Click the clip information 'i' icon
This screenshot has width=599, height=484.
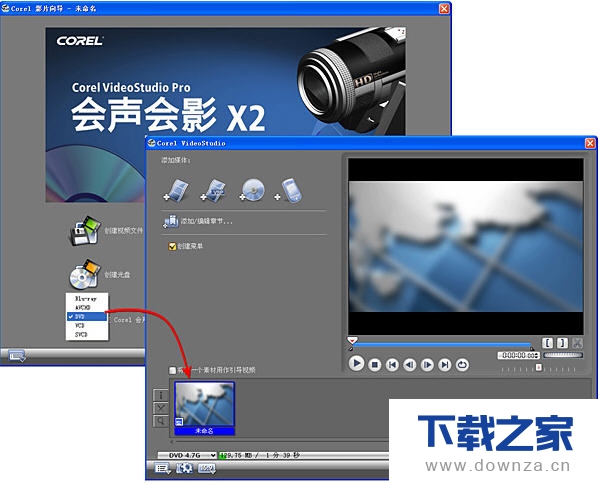tap(161, 395)
